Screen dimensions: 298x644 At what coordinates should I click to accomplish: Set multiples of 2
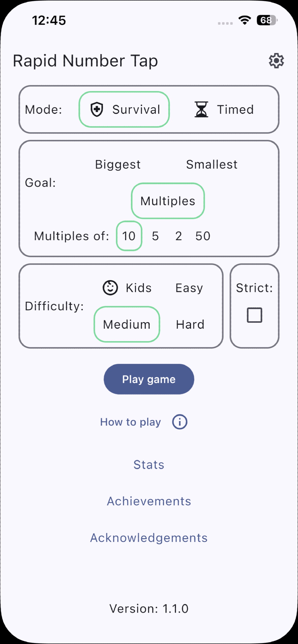(x=178, y=236)
